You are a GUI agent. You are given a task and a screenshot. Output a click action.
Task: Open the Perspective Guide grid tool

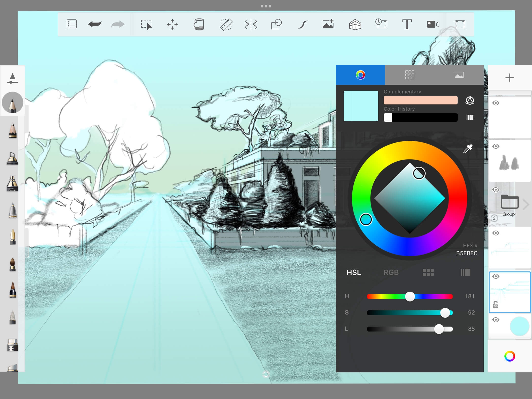pos(355,24)
